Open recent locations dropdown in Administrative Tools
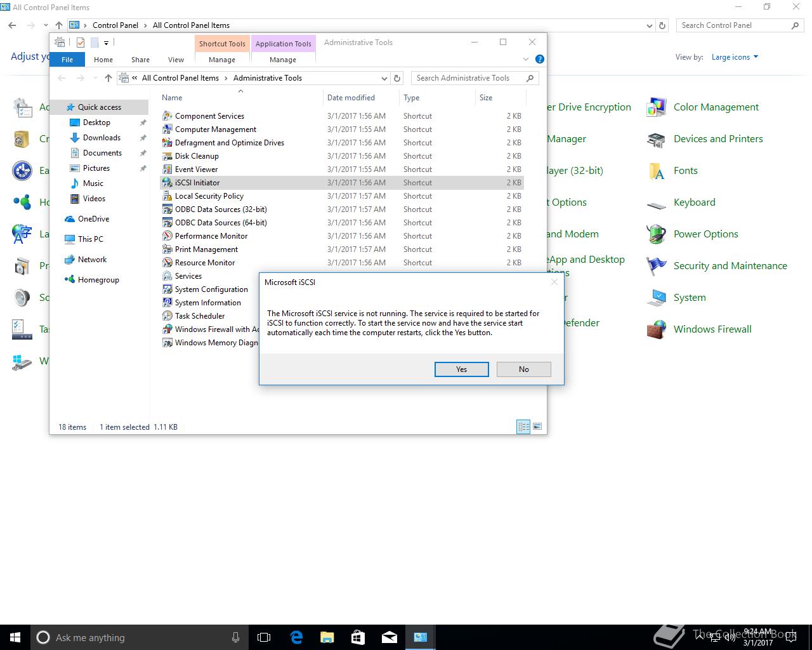 [x=95, y=78]
